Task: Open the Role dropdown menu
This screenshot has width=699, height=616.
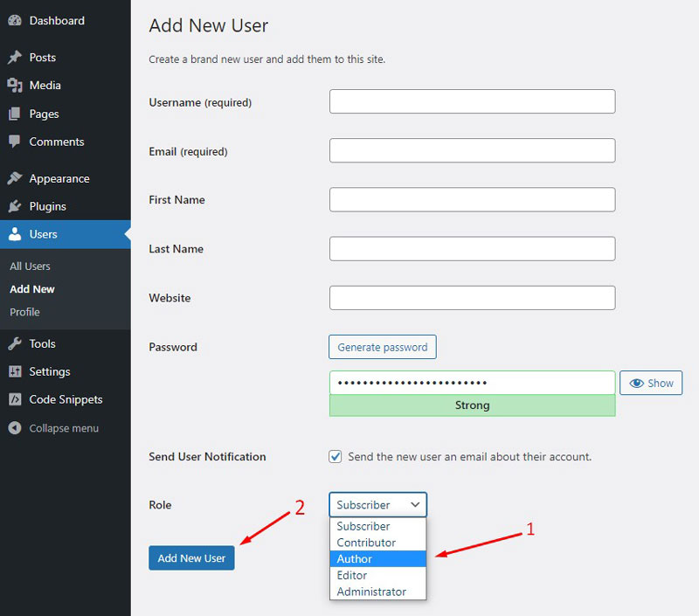Action: pos(377,504)
